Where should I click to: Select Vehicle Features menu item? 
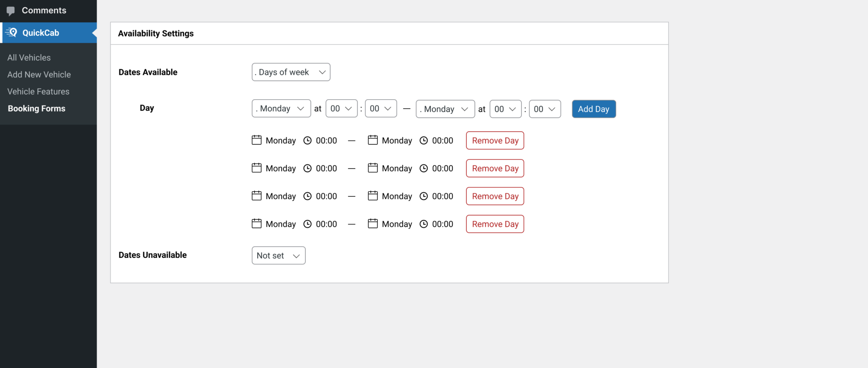point(38,92)
